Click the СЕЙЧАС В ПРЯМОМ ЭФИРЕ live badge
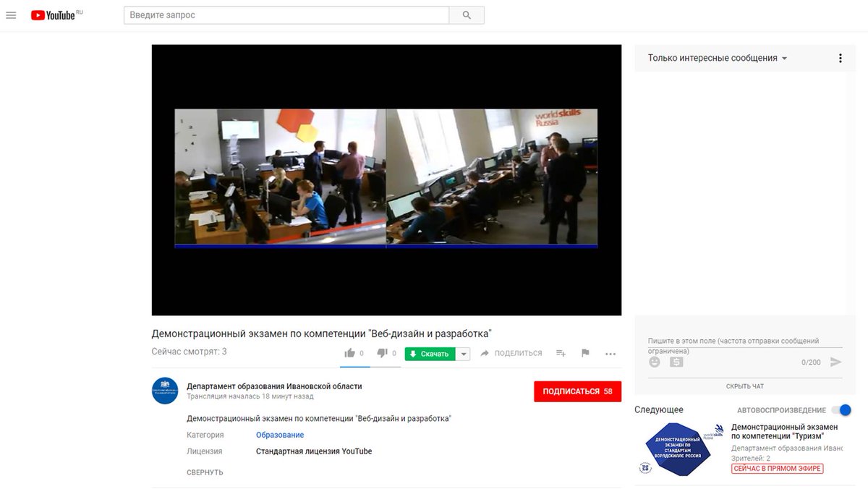The image size is (868, 489). (x=777, y=469)
